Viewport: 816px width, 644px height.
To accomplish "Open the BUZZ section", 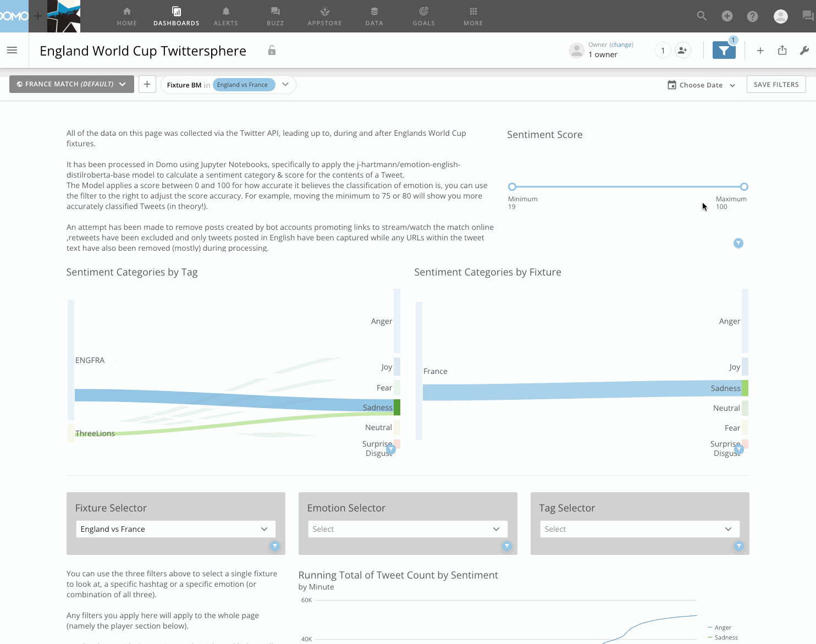I will tap(275, 16).
